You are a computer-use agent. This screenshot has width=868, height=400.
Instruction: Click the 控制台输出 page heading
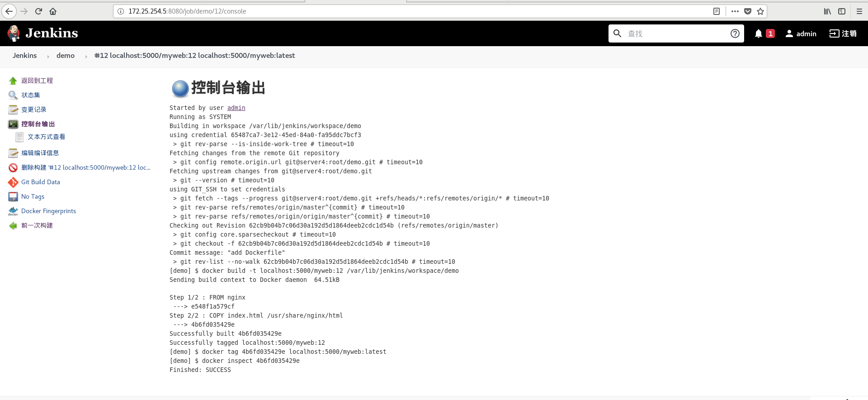pos(228,88)
